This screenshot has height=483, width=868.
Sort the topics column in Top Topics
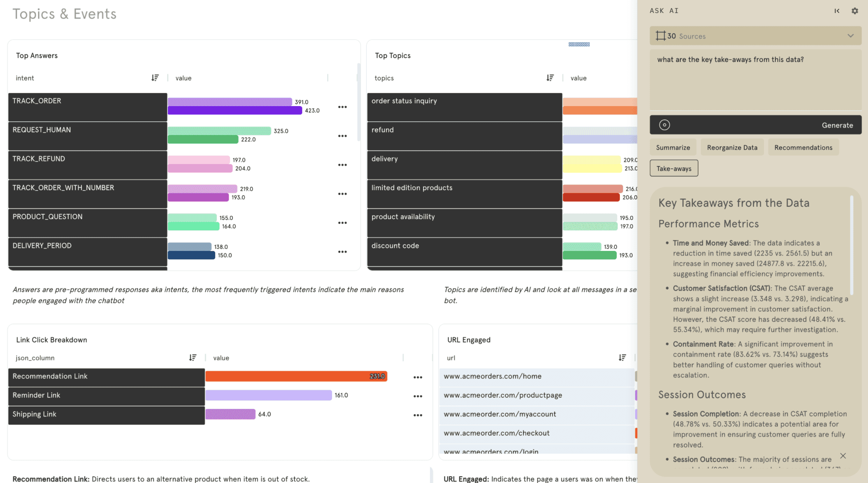(550, 78)
